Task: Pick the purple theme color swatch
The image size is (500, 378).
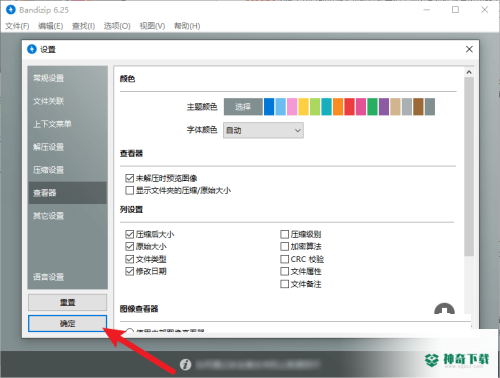Action: [x=384, y=107]
